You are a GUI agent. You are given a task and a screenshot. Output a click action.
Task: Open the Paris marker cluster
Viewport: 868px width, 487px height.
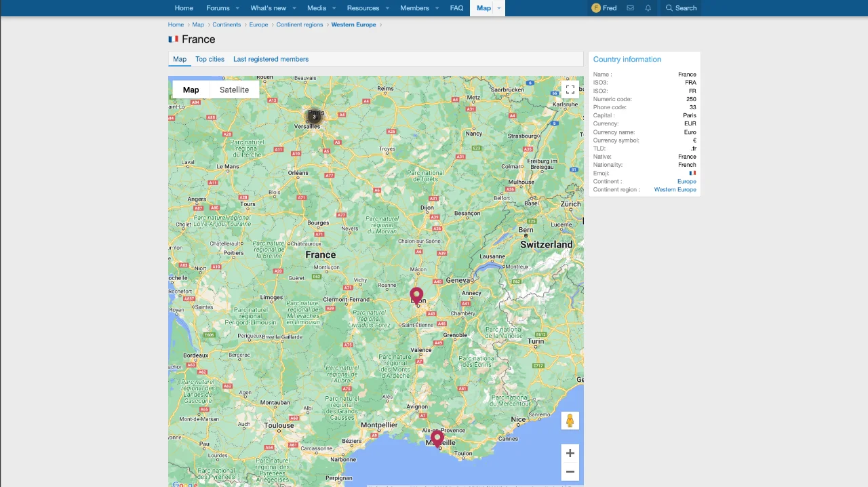314,117
